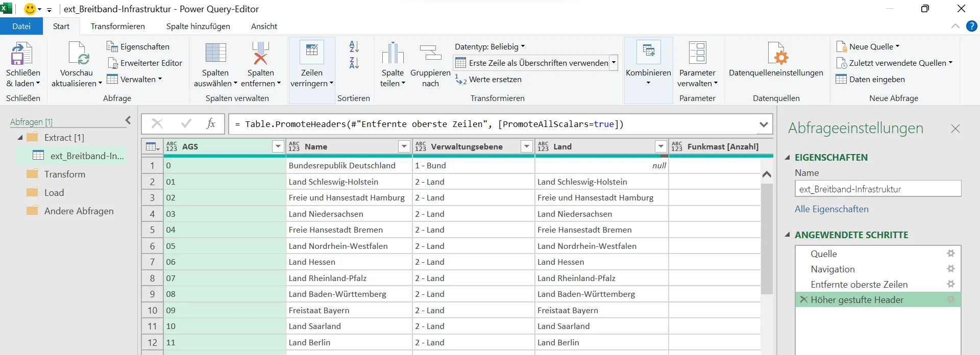Click Daten eingeben in the ribbon
This screenshot has width=980, height=355.
pyautogui.click(x=870, y=79)
